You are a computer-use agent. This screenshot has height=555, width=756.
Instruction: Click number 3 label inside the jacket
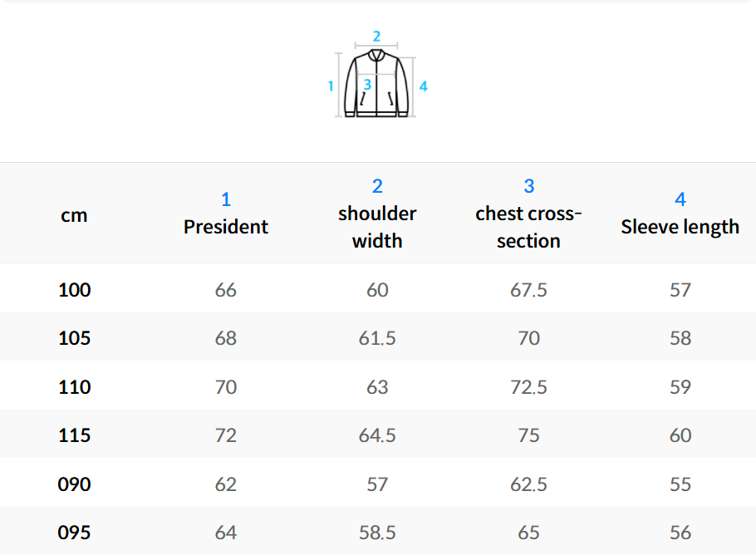pos(367,85)
